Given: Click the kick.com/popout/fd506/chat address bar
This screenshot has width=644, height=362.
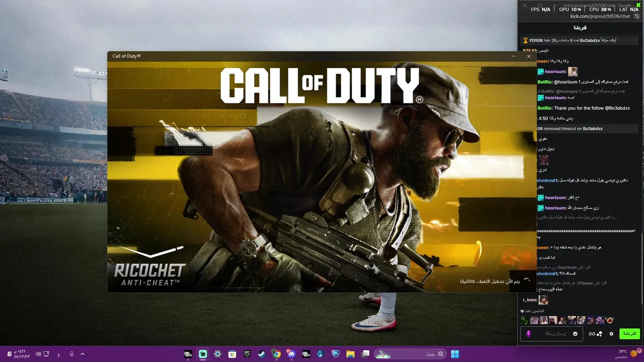Looking at the screenshot, I should (600, 16).
